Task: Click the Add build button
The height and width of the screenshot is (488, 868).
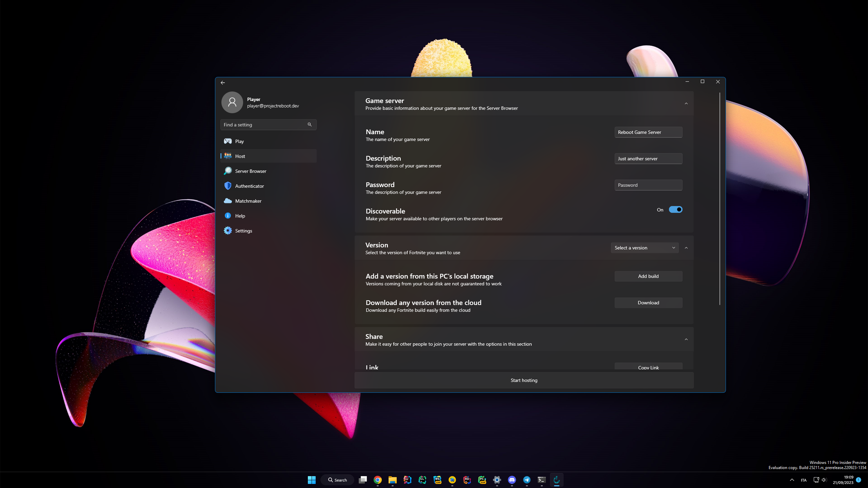Action: tap(648, 276)
